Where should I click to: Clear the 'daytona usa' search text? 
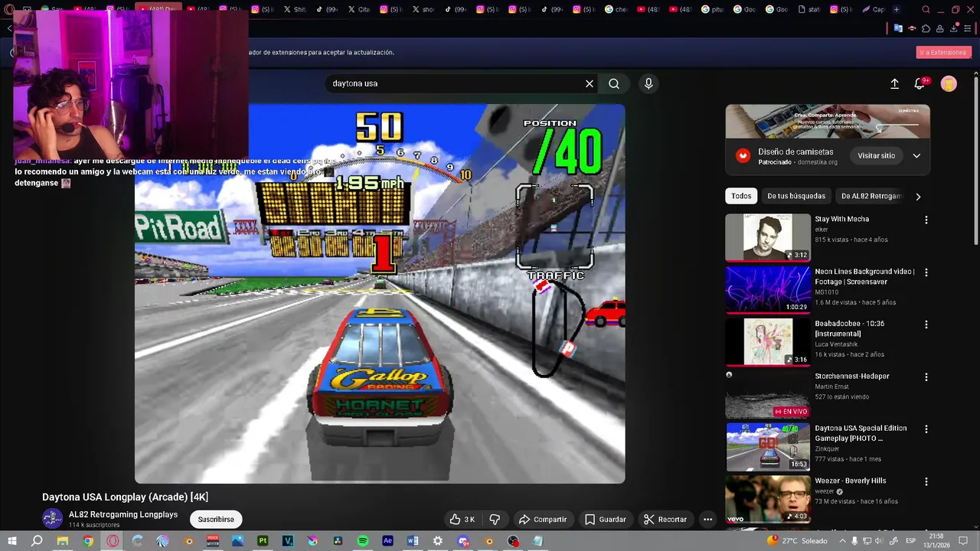coord(590,83)
